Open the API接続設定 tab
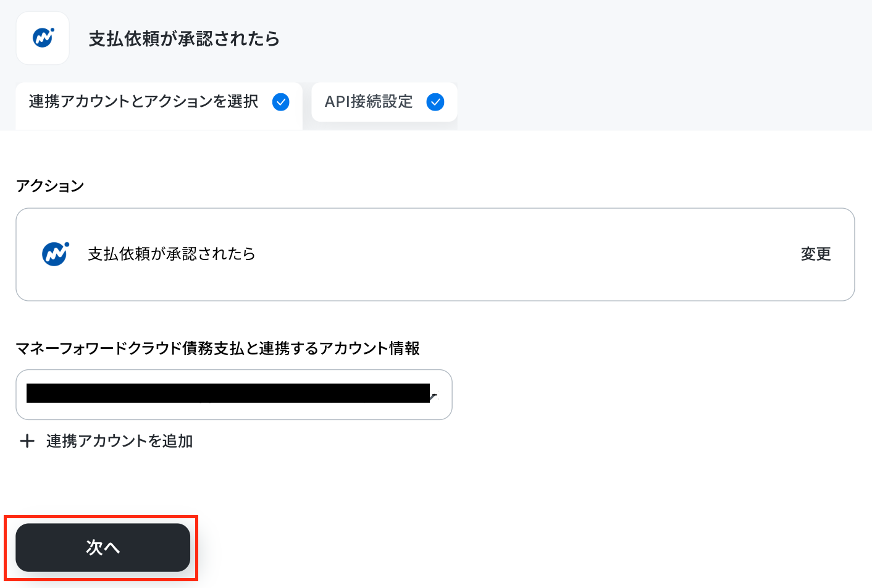 coord(384,102)
